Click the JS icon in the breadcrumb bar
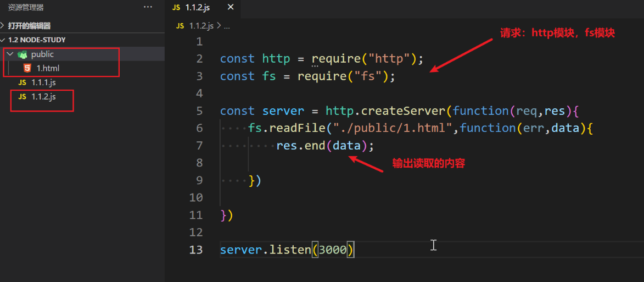 (x=180, y=26)
